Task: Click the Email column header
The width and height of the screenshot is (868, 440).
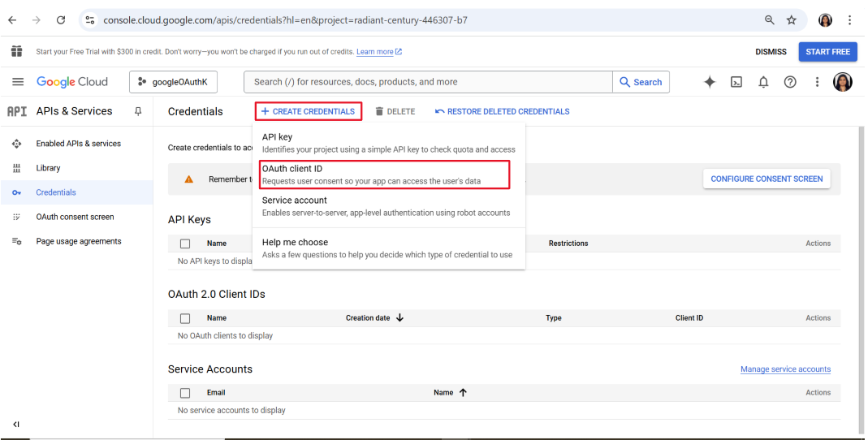Action: click(216, 392)
